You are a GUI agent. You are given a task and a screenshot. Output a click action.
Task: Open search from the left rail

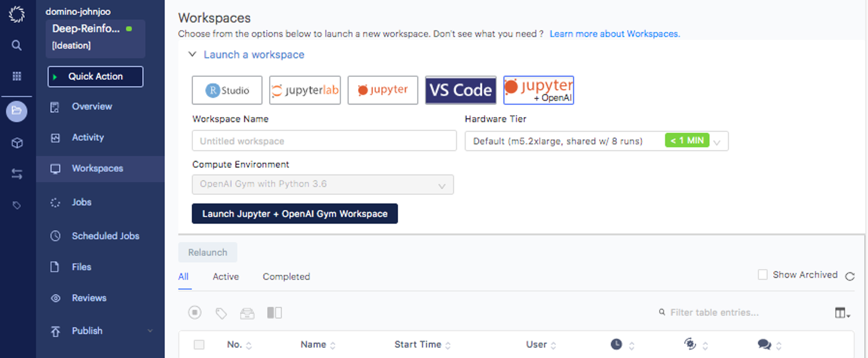click(17, 45)
